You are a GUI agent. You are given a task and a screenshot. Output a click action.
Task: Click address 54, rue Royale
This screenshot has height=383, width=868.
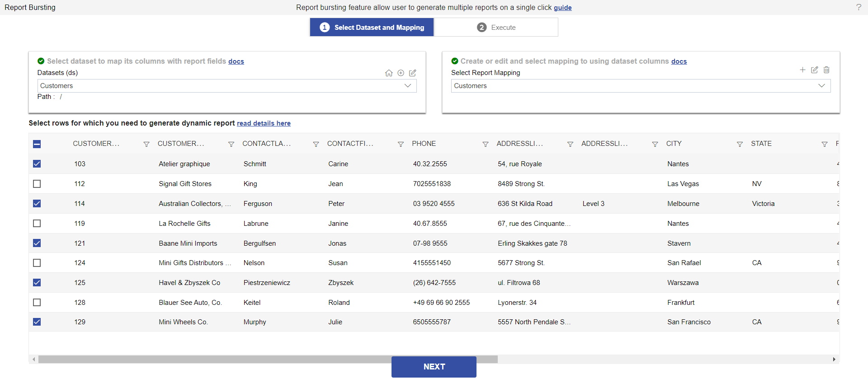coord(520,164)
